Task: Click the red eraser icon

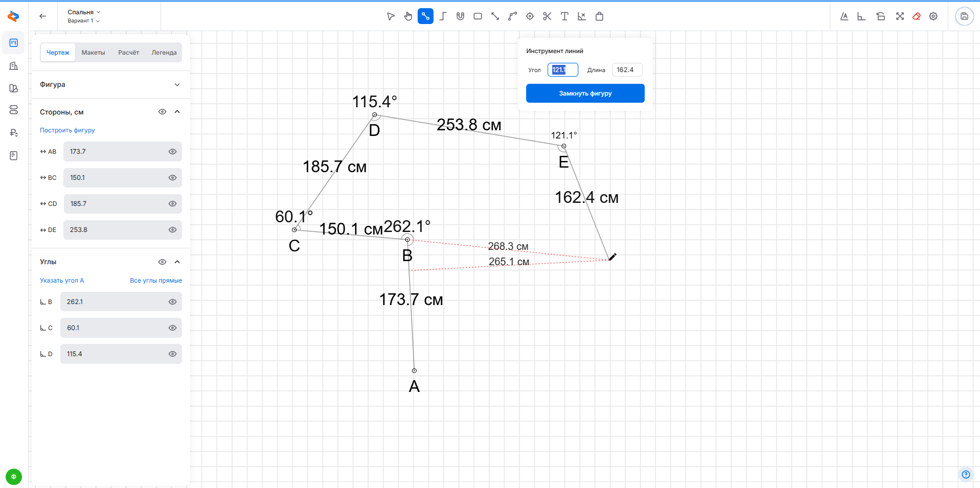Action: coord(916,16)
